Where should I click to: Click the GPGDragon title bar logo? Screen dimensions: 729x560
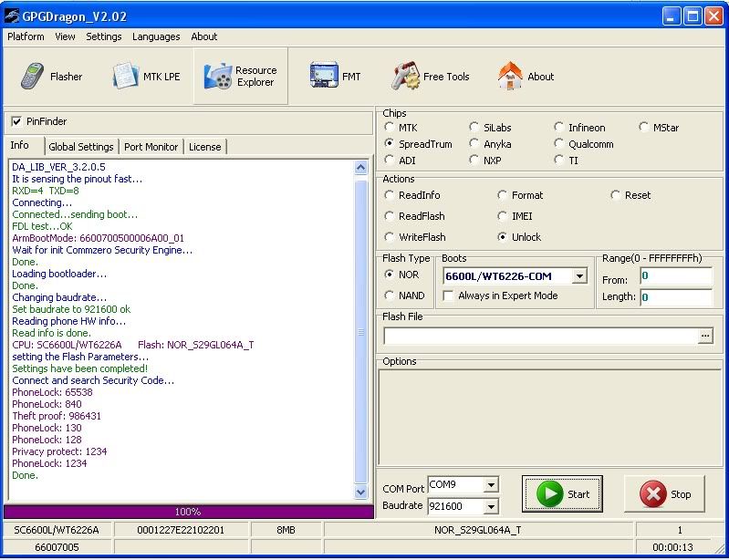click(12, 16)
